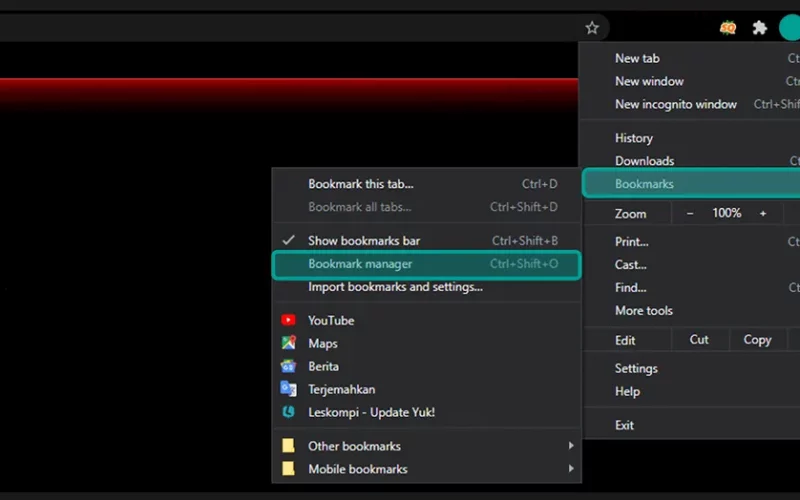Click the Other bookmarks folder icon

click(x=288, y=445)
